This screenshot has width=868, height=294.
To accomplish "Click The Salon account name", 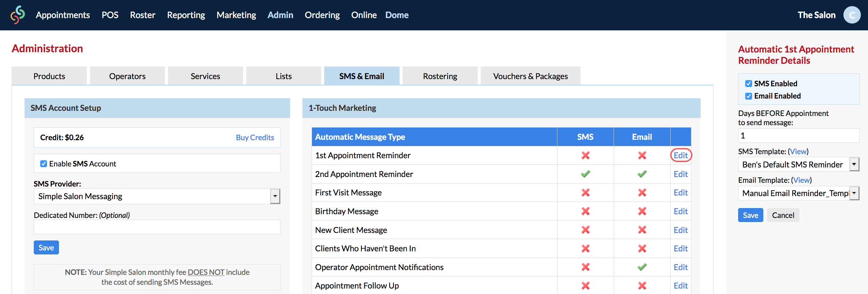I will pyautogui.click(x=816, y=15).
